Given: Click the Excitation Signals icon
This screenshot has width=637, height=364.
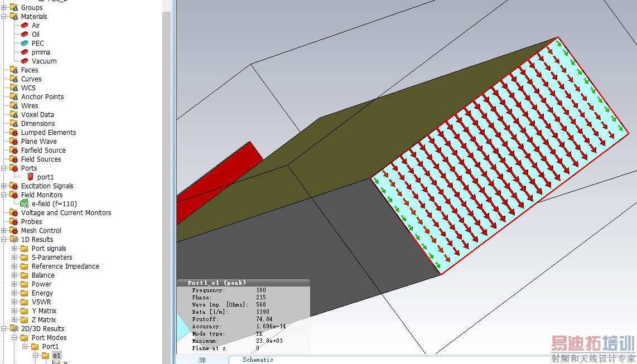Looking at the screenshot, I should (14, 186).
